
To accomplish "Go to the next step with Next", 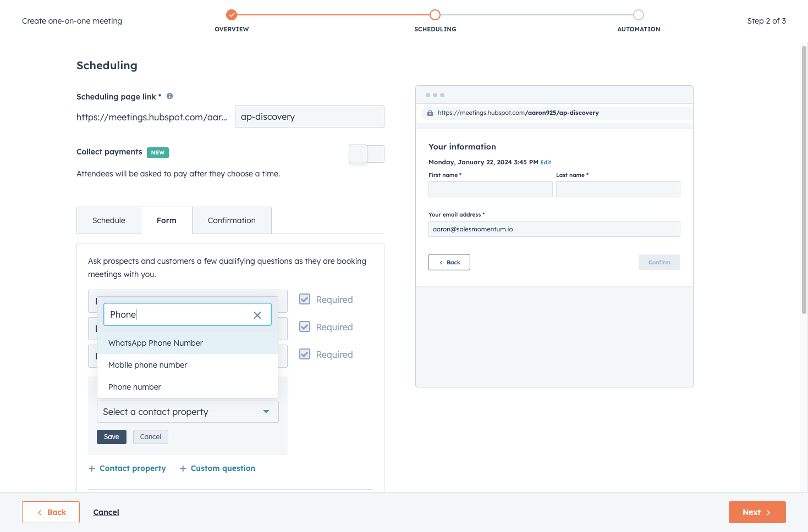I will tap(757, 512).
